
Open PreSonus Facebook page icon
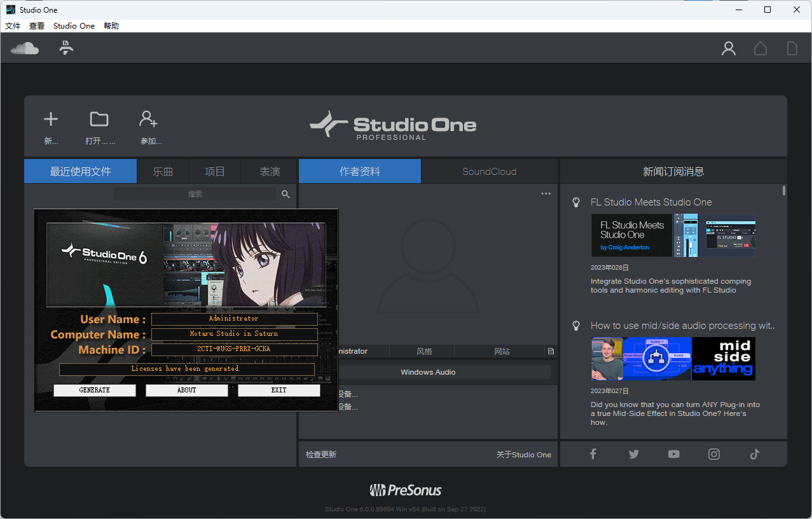(593, 453)
